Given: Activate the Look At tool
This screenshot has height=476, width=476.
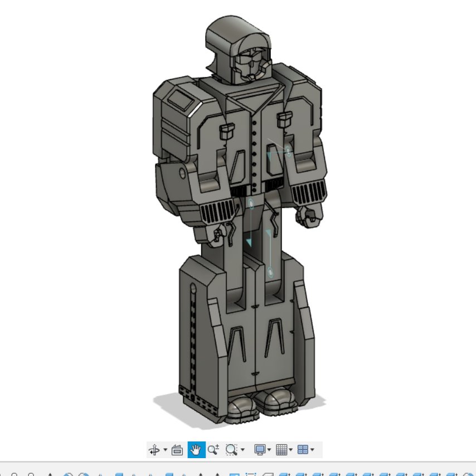Looking at the screenshot, I should (177, 450).
